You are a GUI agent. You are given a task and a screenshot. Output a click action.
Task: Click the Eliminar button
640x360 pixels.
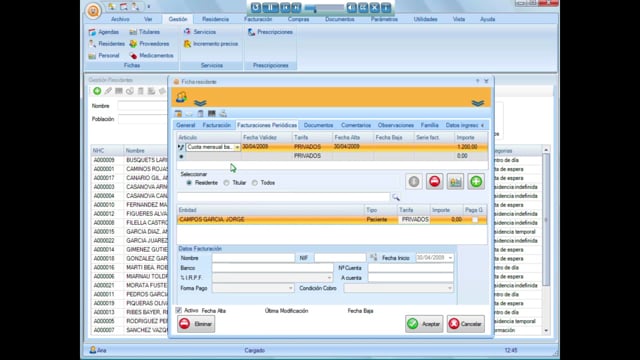pyautogui.click(x=196, y=324)
